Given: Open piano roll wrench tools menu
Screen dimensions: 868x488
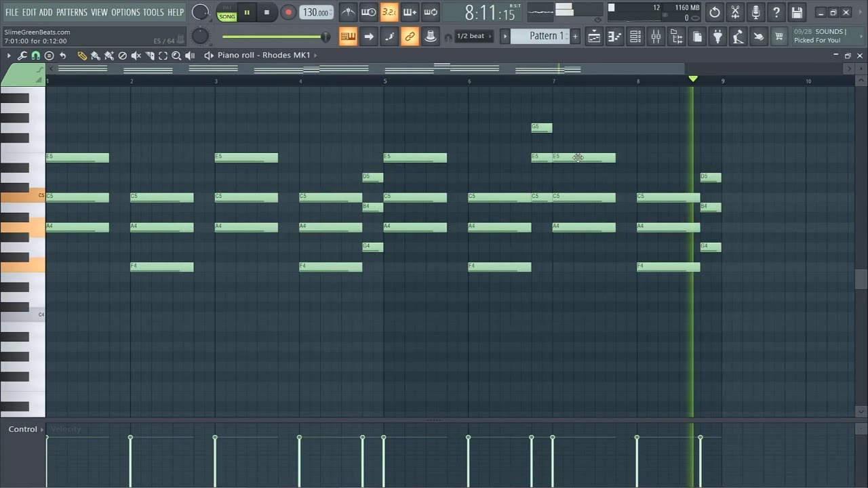Looking at the screenshot, I should [22, 56].
